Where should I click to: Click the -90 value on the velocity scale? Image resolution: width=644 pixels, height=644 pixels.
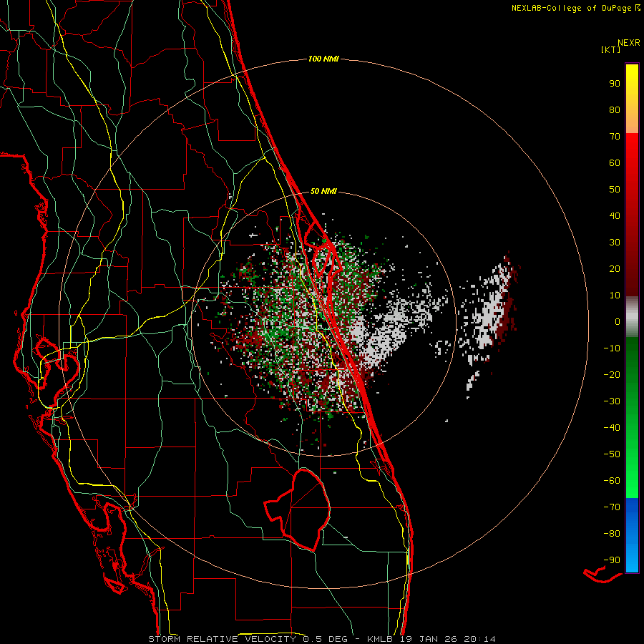click(612, 560)
